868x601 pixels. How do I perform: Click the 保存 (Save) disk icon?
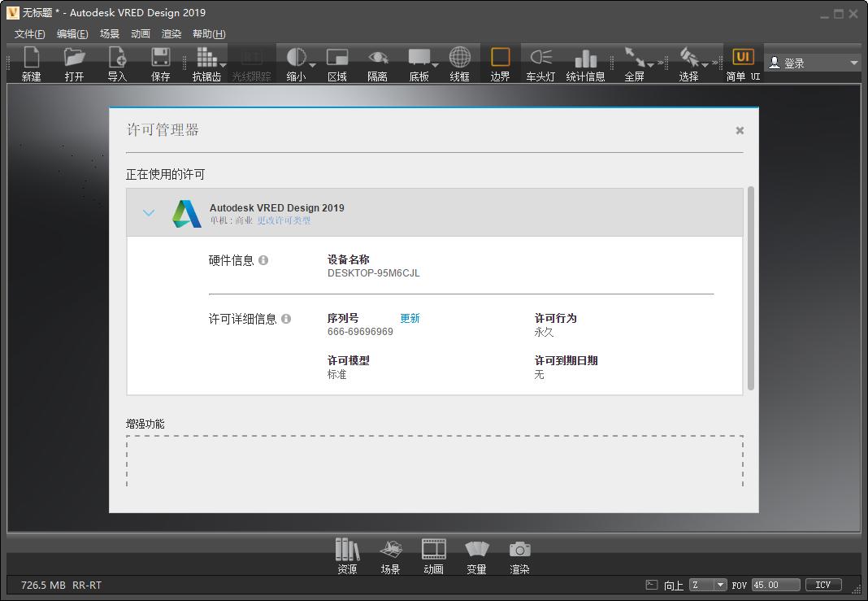pos(161,57)
